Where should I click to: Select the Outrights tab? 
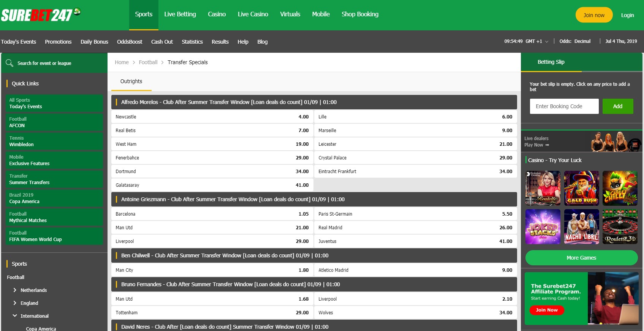point(131,81)
